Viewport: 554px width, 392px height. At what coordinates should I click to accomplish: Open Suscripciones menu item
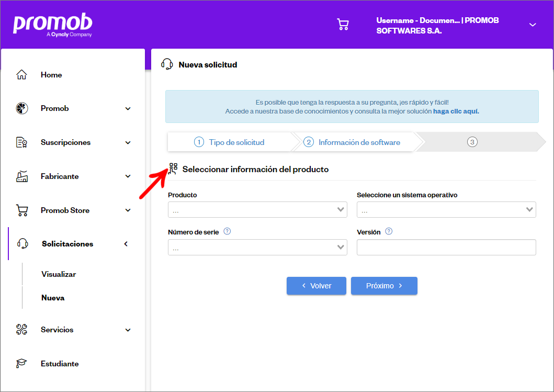pyautogui.click(x=66, y=142)
